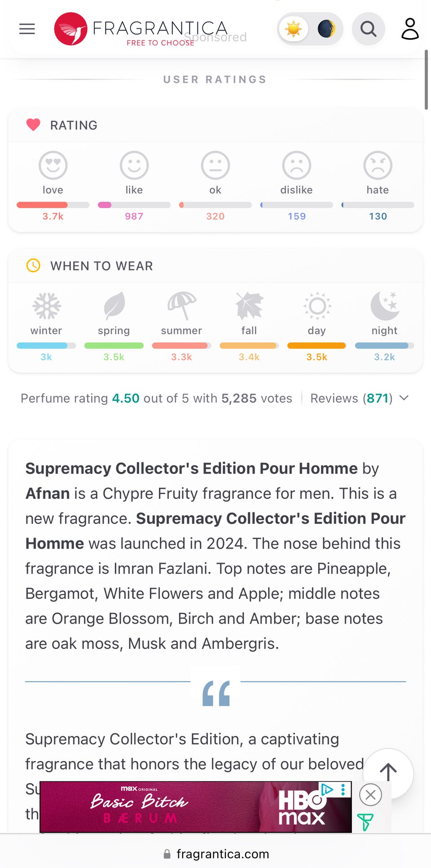Open the HBO Max Basic Bitch ad
This screenshot has width=431, height=868.
[x=180, y=807]
